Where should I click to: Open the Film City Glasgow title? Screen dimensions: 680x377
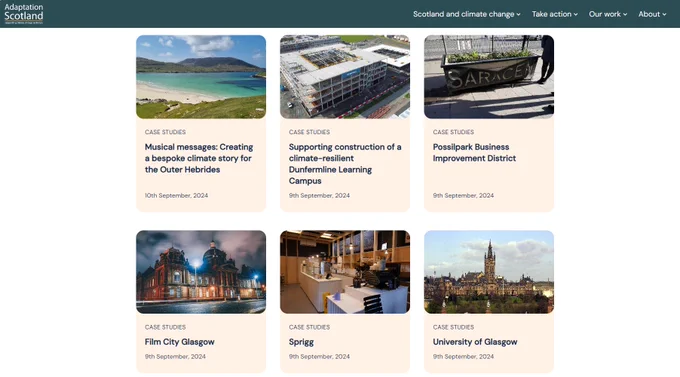pyautogui.click(x=180, y=342)
